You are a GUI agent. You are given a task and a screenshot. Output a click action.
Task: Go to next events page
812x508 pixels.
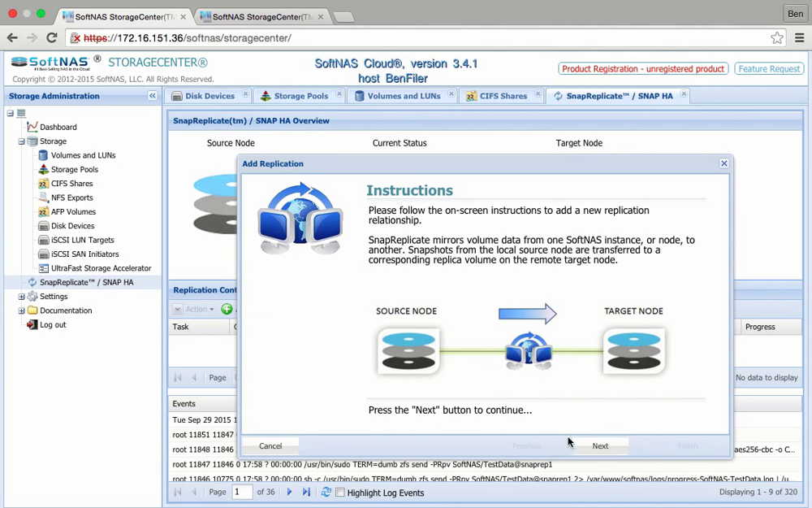[x=289, y=492]
